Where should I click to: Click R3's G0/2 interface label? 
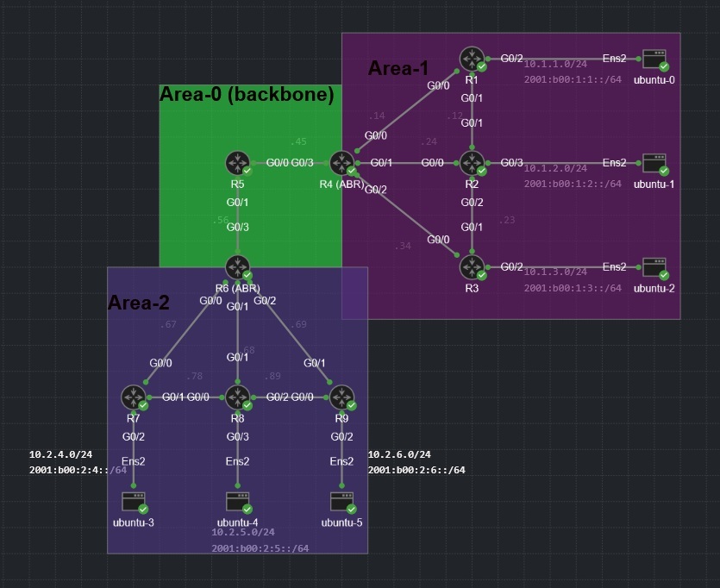point(511,266)
